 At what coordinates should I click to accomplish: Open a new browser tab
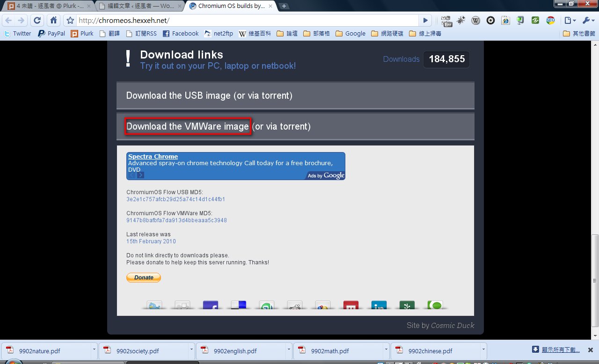[284, 6]
